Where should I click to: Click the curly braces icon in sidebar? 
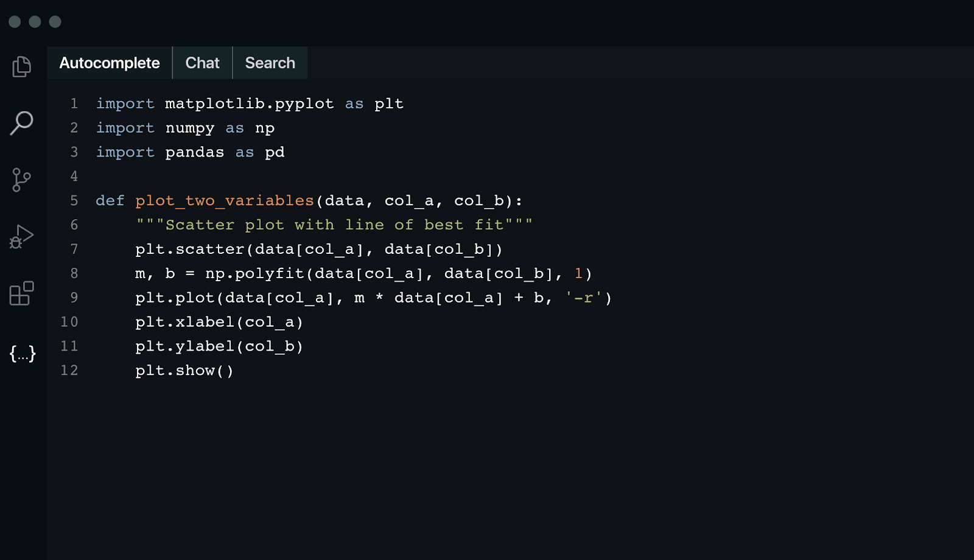pyautogui.click(x=23, y=353)
